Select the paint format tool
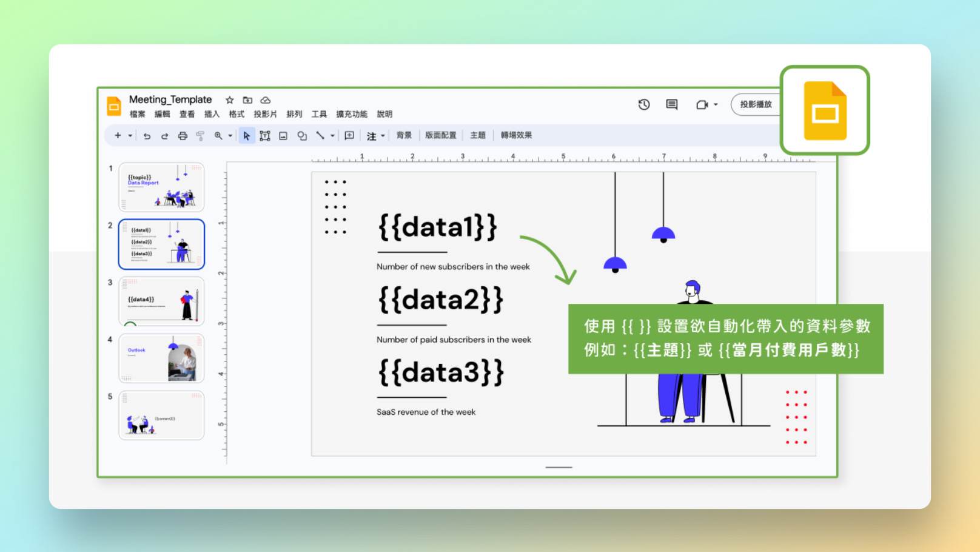 [200, 136]
